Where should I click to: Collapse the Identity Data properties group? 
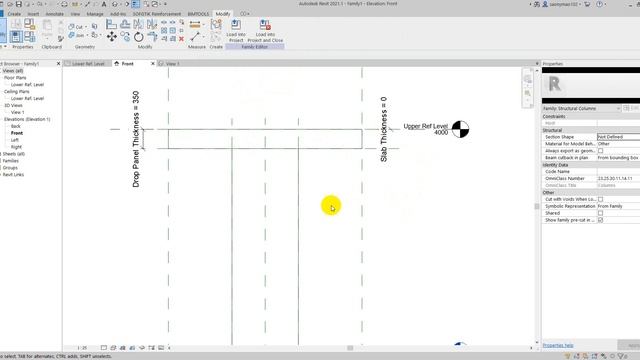(591, 164)
